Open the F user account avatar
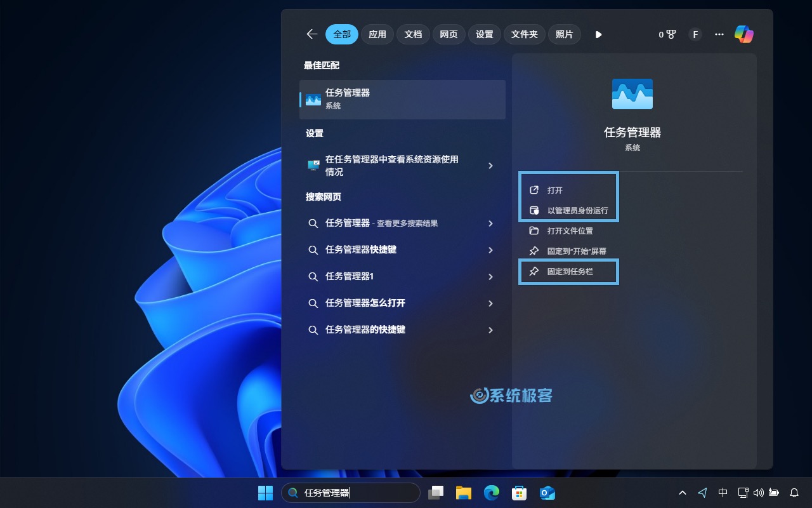Screen dimensions: 812x508 point(695,34)
